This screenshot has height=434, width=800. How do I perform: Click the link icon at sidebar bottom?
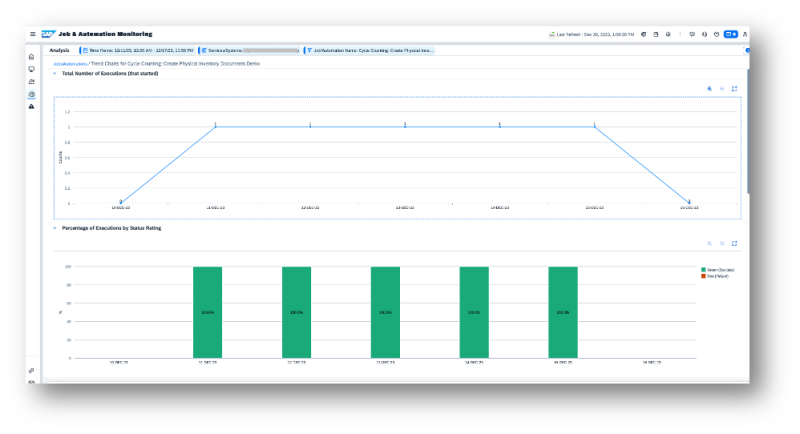(31, 370)
